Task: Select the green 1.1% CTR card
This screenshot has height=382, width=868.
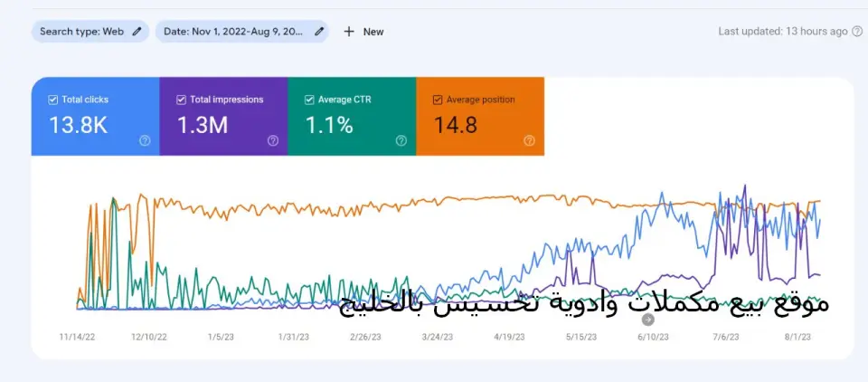Action: click(x=352, y=117)
